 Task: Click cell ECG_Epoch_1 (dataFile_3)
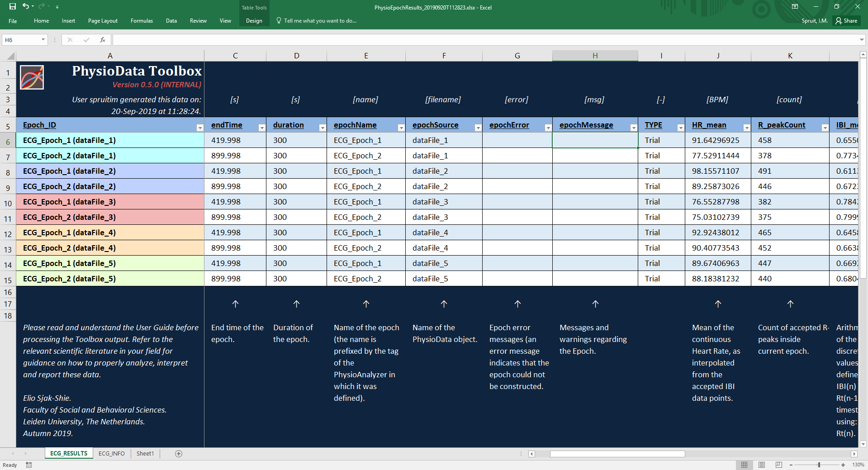tap(110, 202)
